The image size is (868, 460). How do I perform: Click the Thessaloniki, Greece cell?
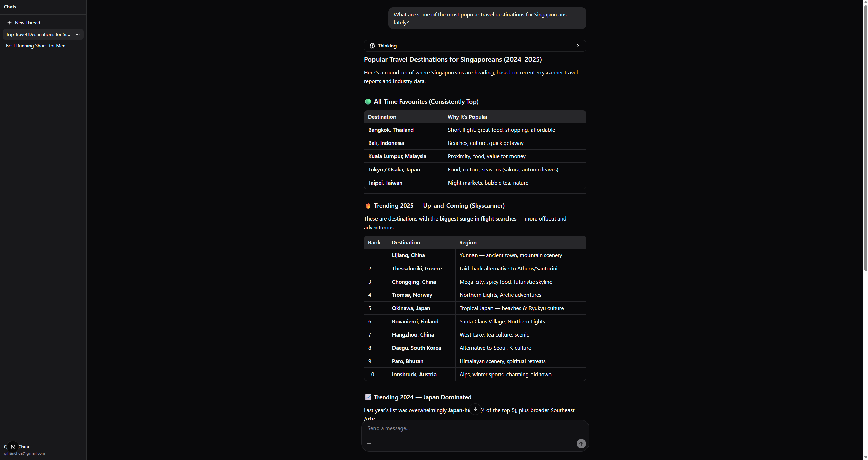[x=421, y=269]
